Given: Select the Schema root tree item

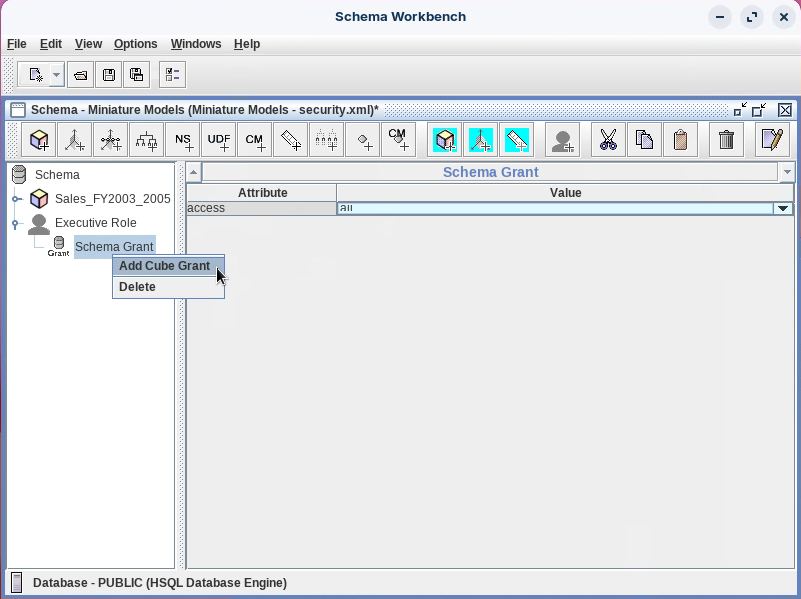Looking at the screenshot, I should tap(56, 175).
